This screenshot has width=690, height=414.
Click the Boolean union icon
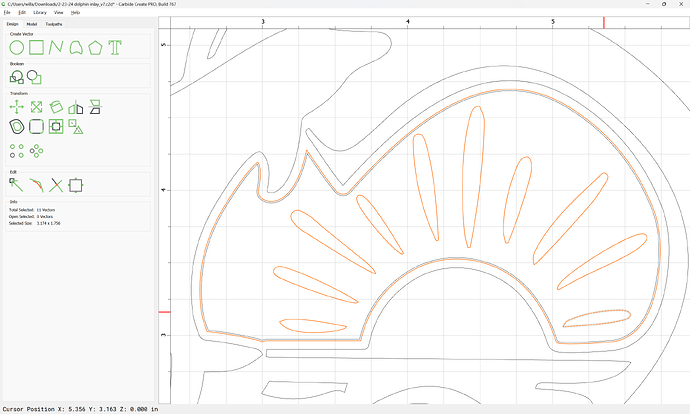point(17,77)
